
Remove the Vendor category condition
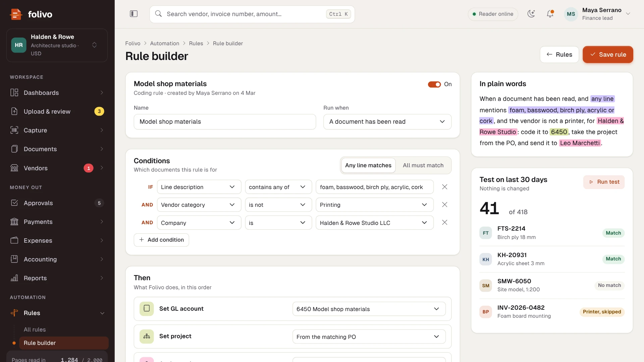pos(444,204)
